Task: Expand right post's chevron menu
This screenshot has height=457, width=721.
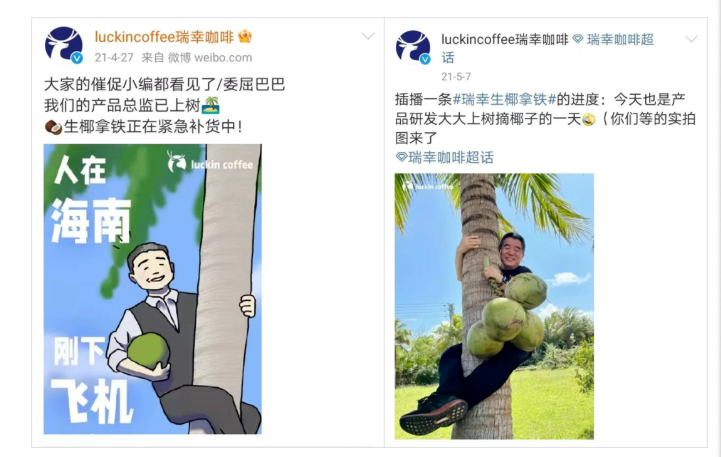Action: click(x=691, y=39)
